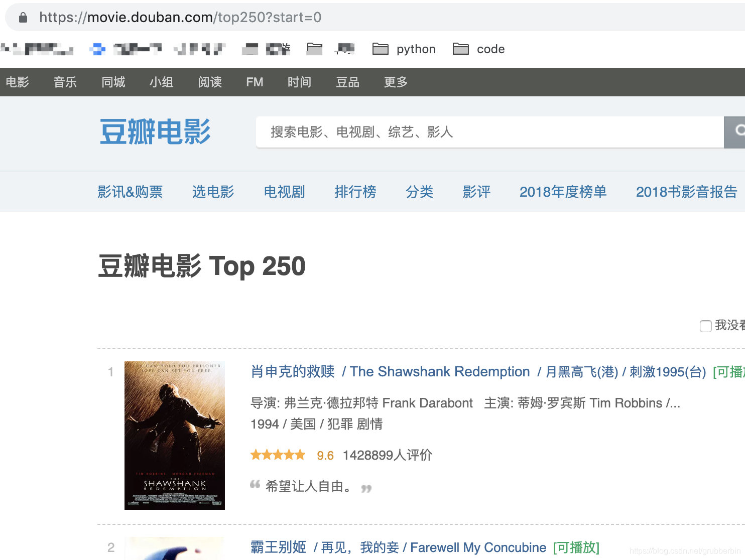
Task: Click the 豆瓣电影 logo
Action: pyautogui.click(x=155, y=132)
